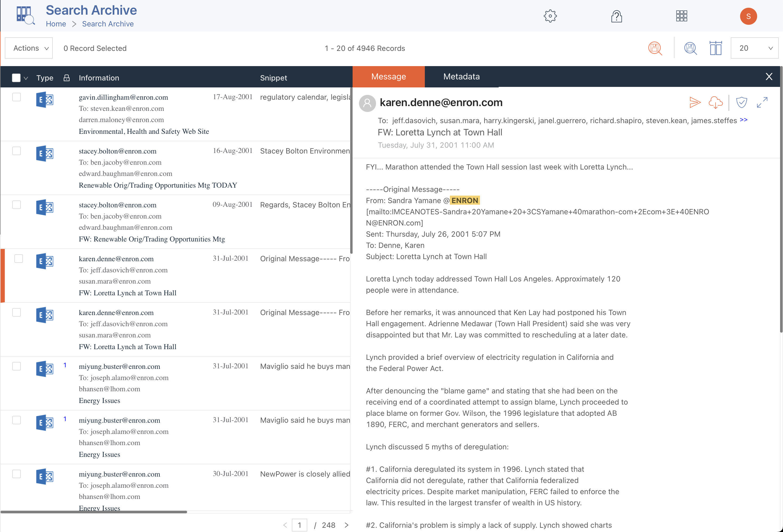Click the email icon for stacey.bolton 09-Aug row
The height and width of the screenshot is (532, 783).
tap(45, 208)
